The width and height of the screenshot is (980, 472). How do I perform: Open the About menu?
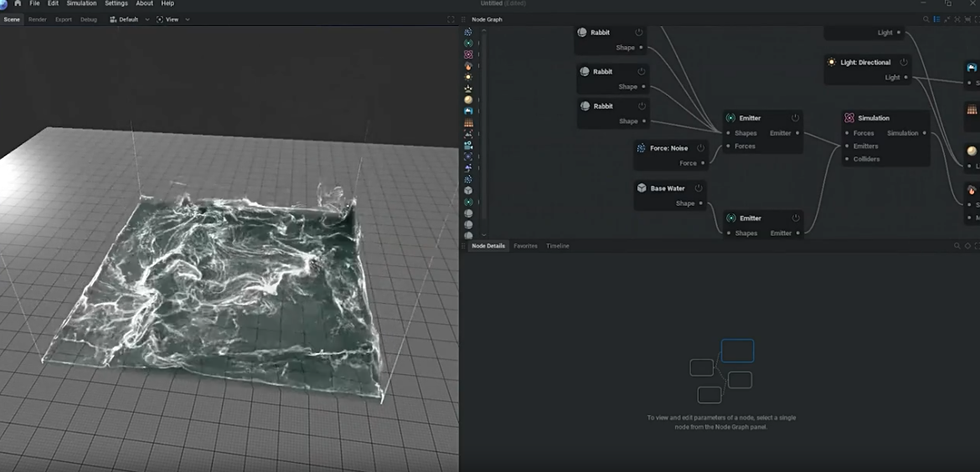coord(144,3)
